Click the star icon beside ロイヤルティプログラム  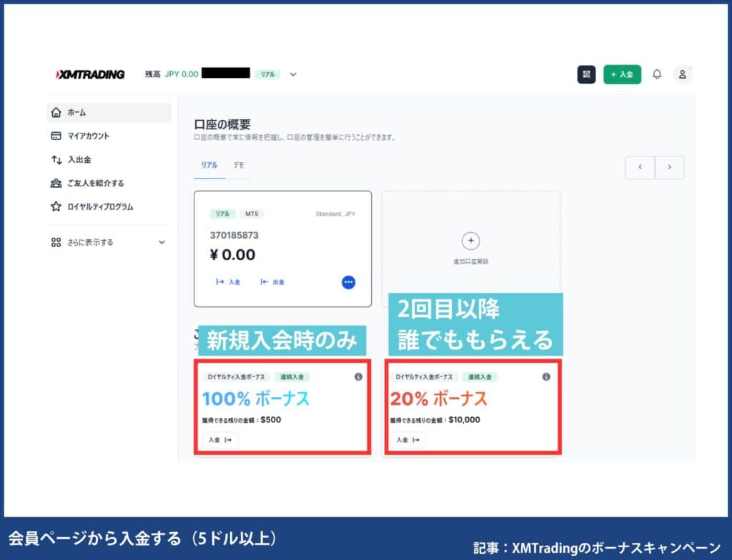pyautogui.click(x=56, y=206)
